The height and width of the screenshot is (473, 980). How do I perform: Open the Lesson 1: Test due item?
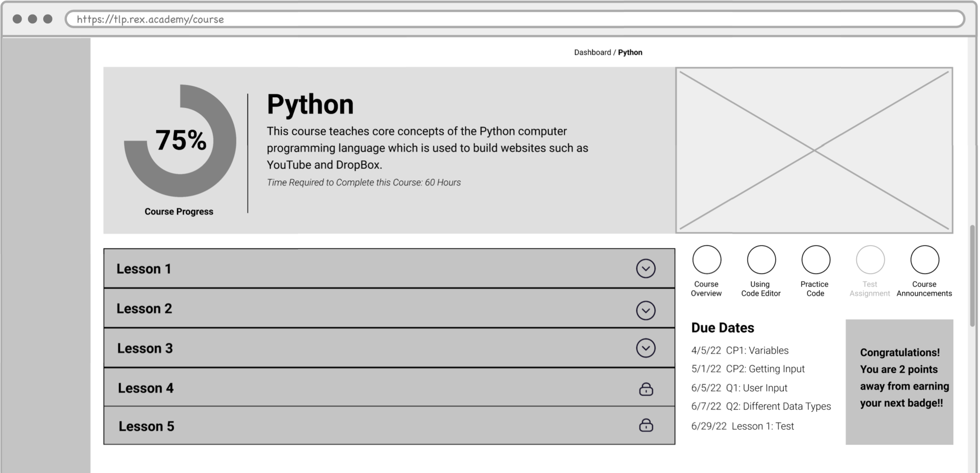(762, 426)
